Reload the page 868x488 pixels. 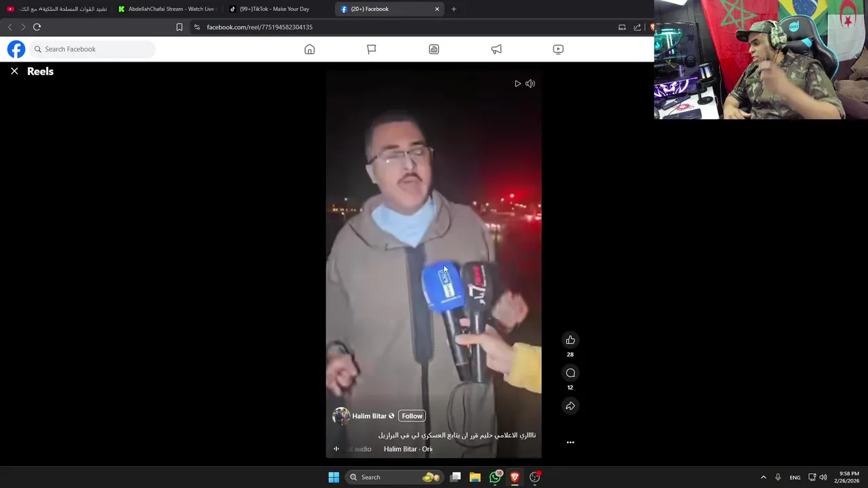37,27
